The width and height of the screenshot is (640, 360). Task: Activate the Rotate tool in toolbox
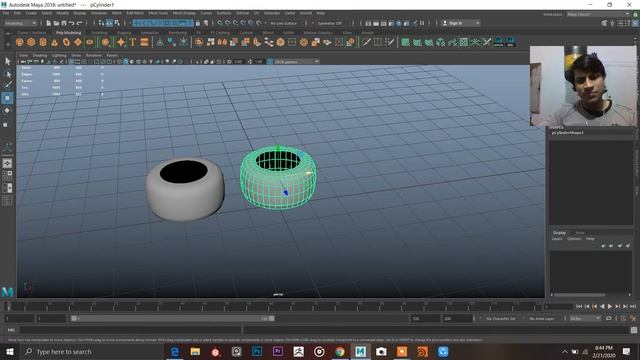click(7, 111)
